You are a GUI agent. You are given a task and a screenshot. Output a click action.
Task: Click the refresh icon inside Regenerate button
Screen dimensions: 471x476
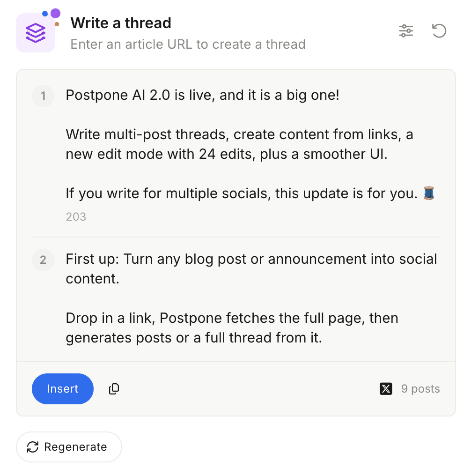click(x=32, y=447)
